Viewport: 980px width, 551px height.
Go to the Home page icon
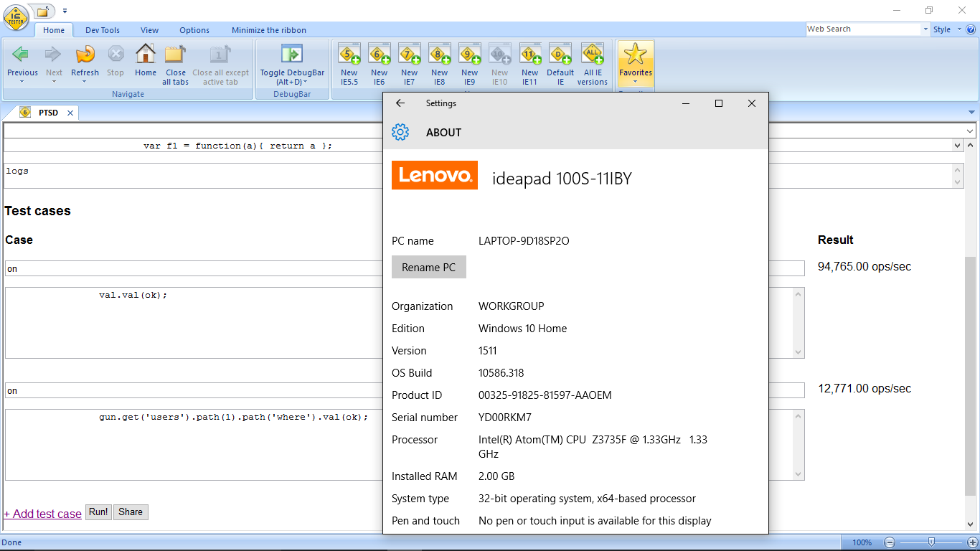pos(146,54)
